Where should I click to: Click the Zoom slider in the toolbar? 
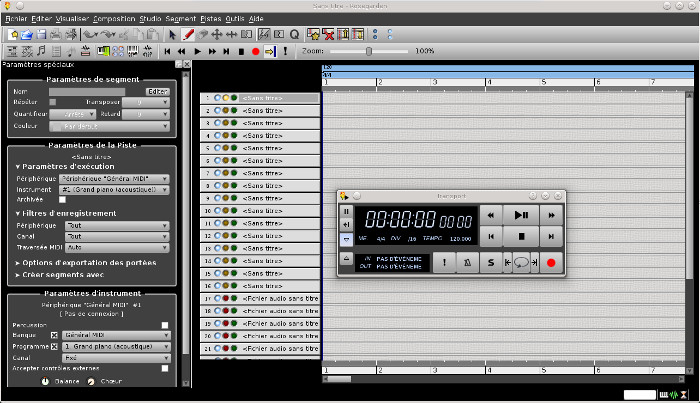coord(369,50)
